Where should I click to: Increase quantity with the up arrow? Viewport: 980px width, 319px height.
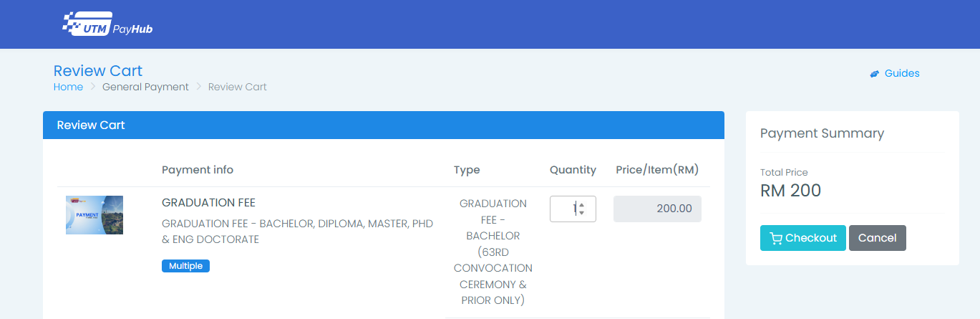coord(581,205)
